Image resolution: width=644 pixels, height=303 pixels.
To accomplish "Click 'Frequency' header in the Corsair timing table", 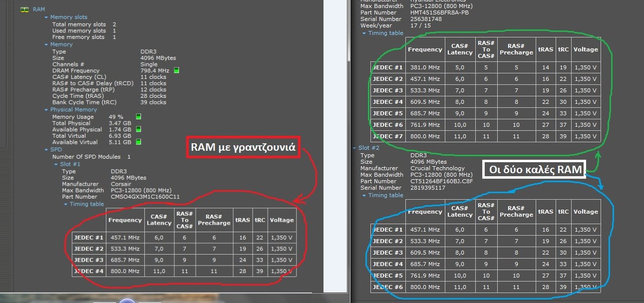I will (125, 220).
